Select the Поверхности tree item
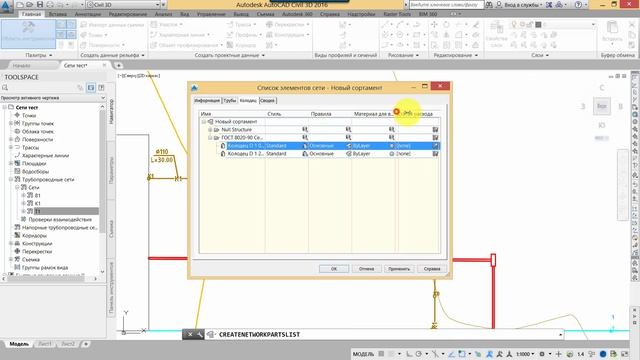The height and width of the screenshot is (360, 640). coord(37,140)
